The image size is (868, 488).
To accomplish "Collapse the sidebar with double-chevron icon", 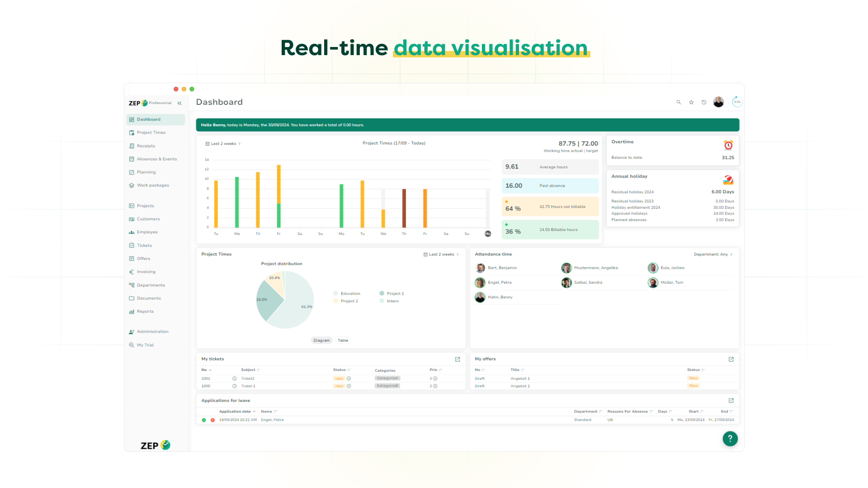I will point(179,103).
